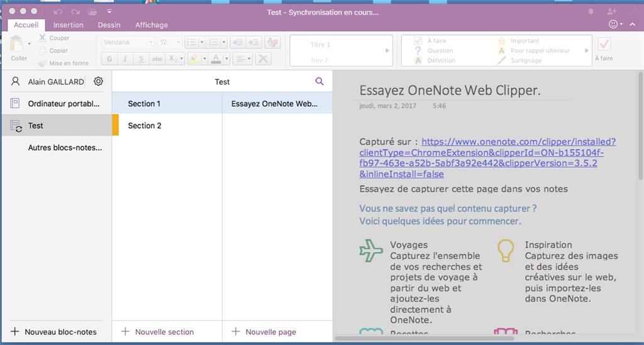Viewport: 644px width, 345px height.
Task: Click the large À faire checkbox button
Action: (604, 48)
